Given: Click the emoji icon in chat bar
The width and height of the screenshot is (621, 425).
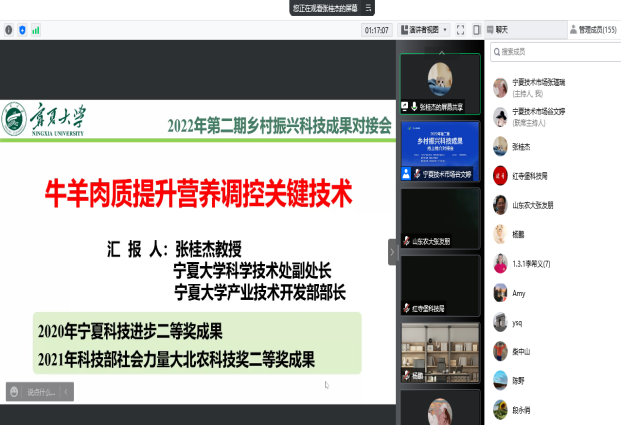Looking at the screenshot, I should point(14,392).
